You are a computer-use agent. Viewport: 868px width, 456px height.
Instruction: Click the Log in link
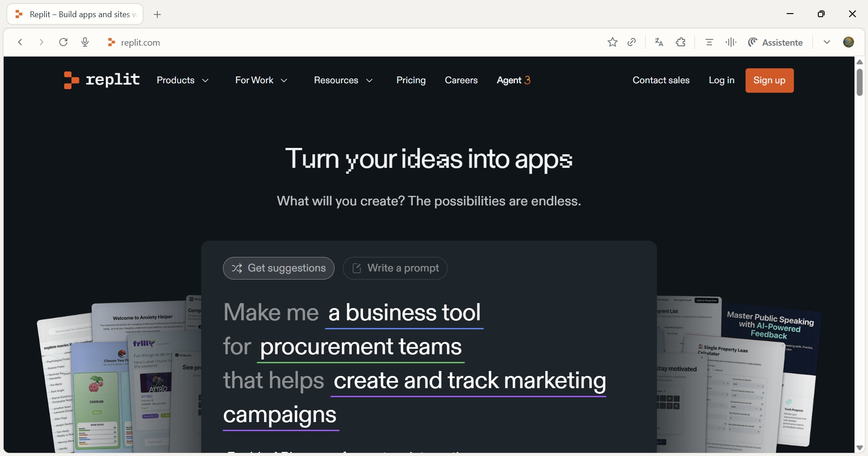722,81
